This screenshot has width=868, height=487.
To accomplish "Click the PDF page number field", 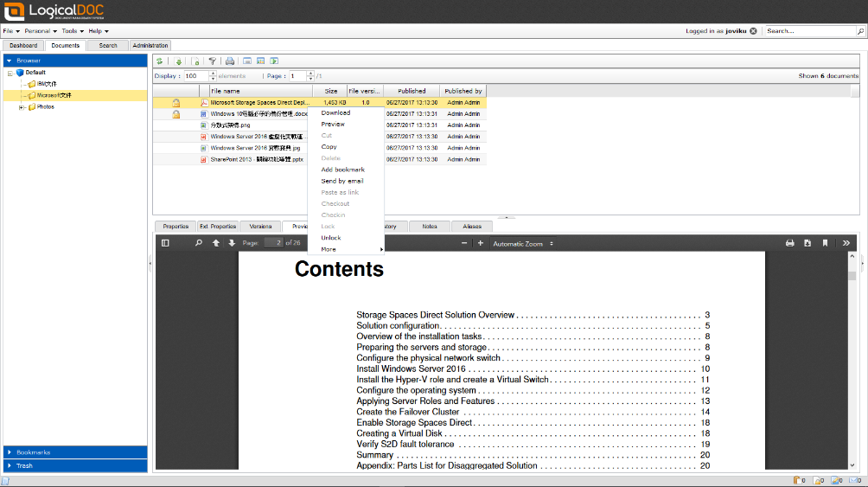I will click(x=274, y=243).
